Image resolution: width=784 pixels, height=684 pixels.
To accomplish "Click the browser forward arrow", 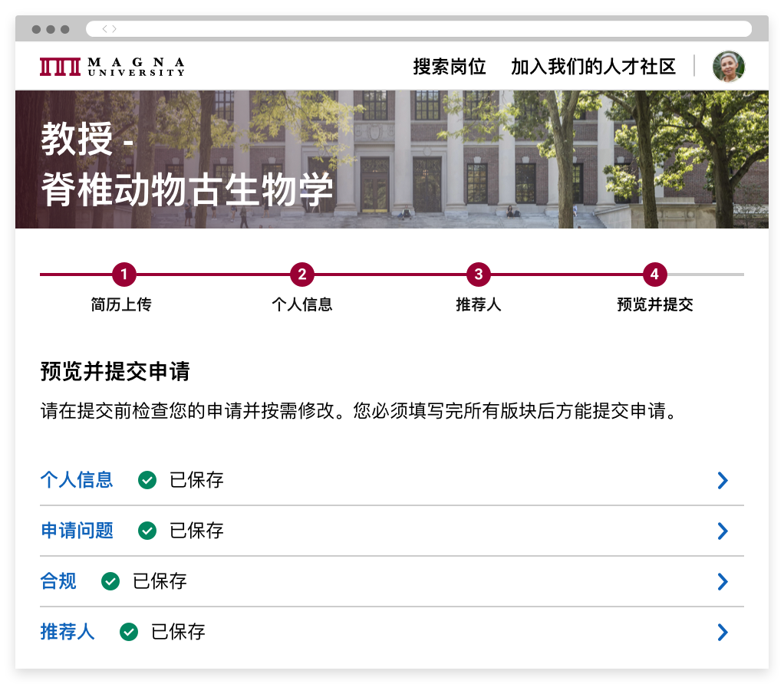I will tap(114, 29).
